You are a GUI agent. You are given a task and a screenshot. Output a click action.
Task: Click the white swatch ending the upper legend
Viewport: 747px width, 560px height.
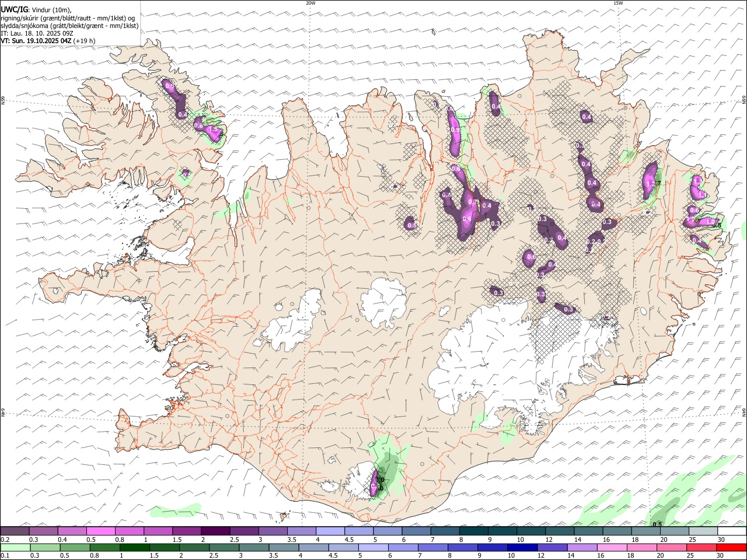[732, 531]
